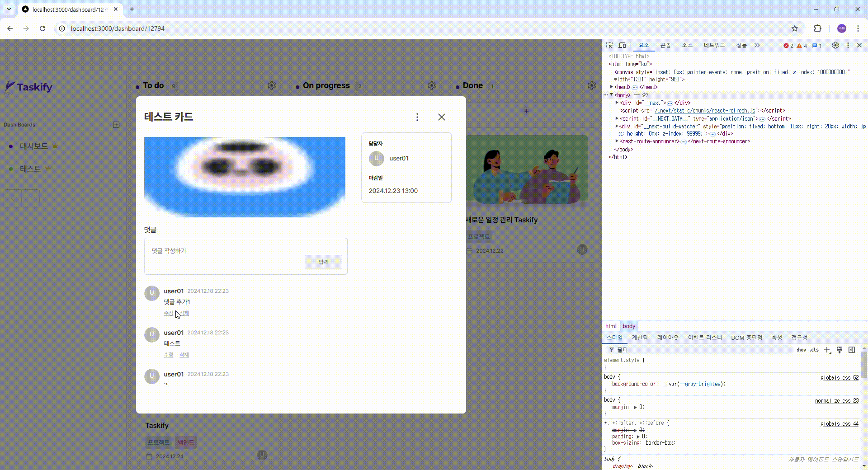The image size is (868, 470).
Task: Click the DevTools warning count badge
Action: 802,46
